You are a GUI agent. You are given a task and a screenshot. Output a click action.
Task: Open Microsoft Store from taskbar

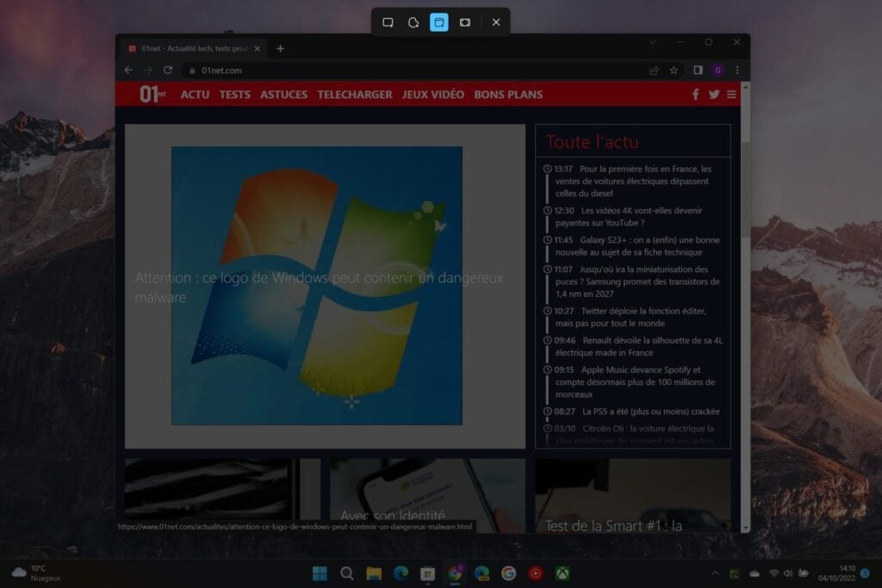(427, 573)
